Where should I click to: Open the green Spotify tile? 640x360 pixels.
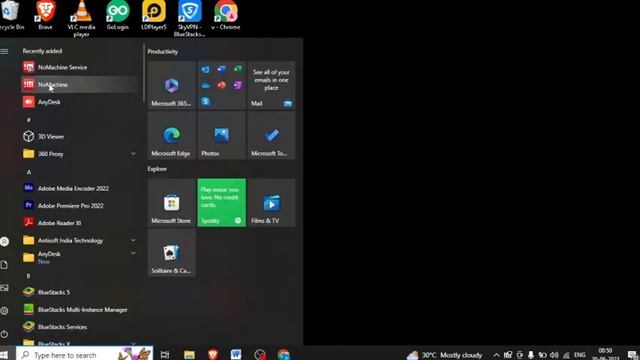point(222,202)
